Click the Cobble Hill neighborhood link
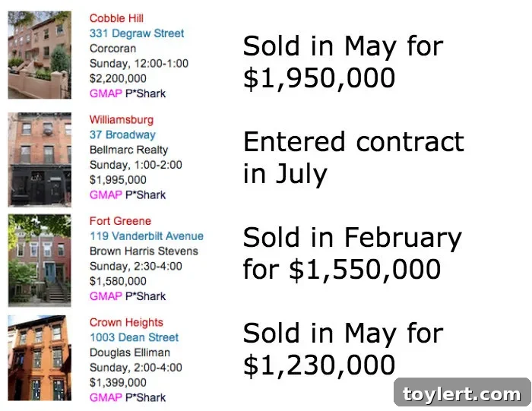Image resolution: width=532 pixels, height=411 pixels. tap(116, 18)
